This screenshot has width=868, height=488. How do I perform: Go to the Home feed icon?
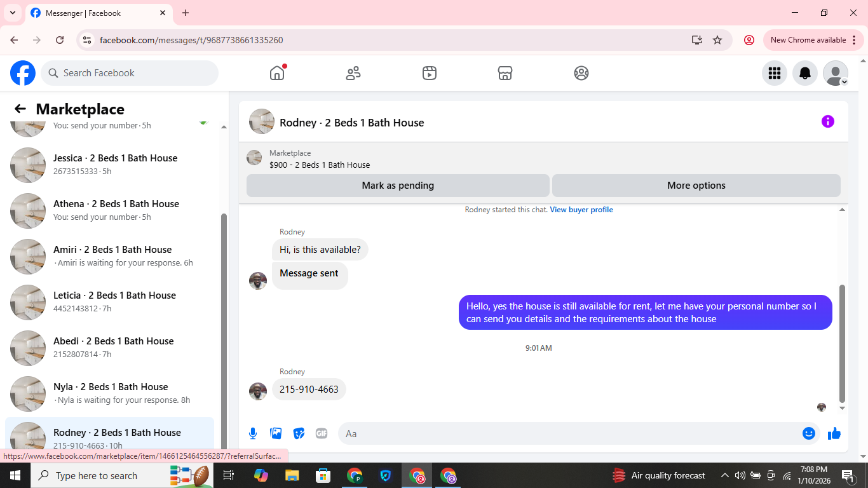[277, 73]
